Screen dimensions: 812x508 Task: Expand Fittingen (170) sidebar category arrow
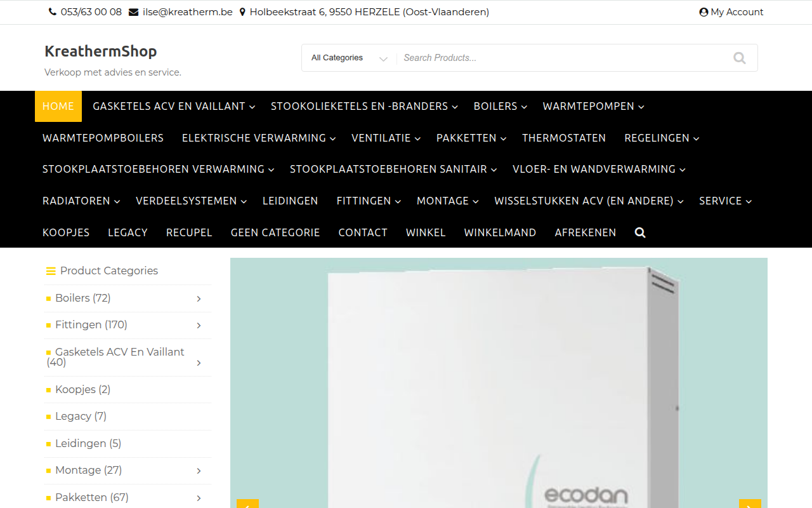pos(199,325)
